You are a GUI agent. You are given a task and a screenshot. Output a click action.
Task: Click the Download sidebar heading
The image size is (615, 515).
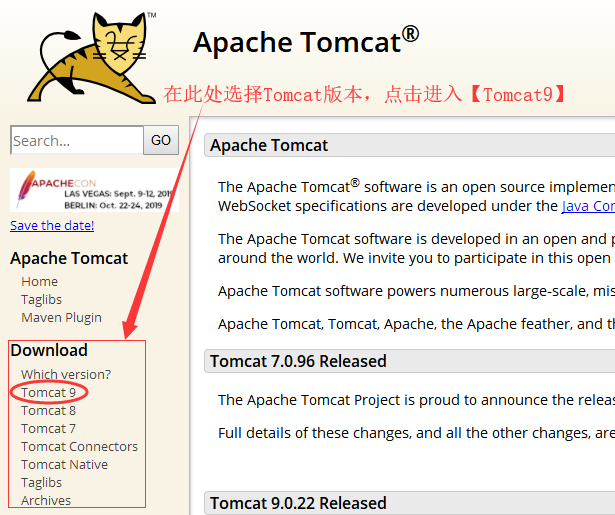point(49,350)
